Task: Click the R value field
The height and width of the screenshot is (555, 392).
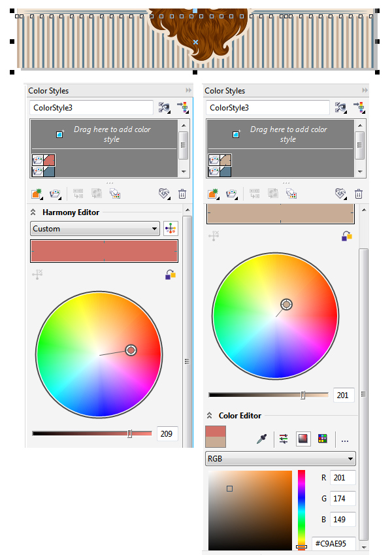Action: tap(343, 478)
